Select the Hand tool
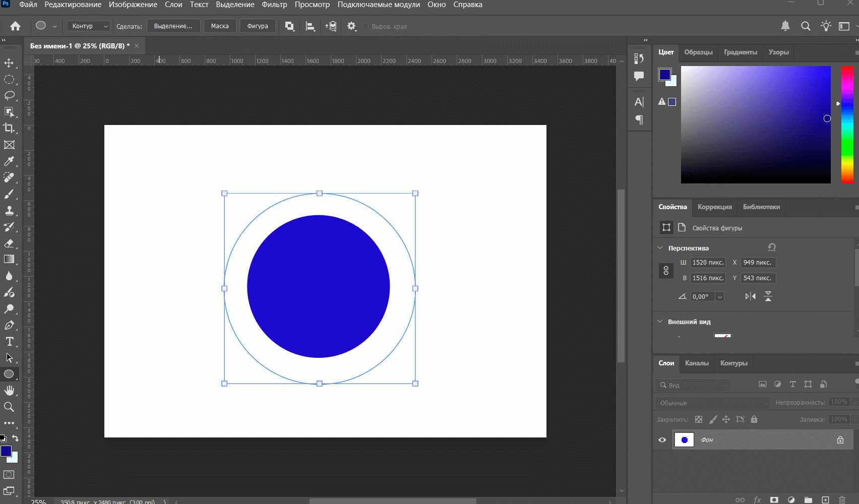Viewport: 859px width, 504px height. coord(9,390)
